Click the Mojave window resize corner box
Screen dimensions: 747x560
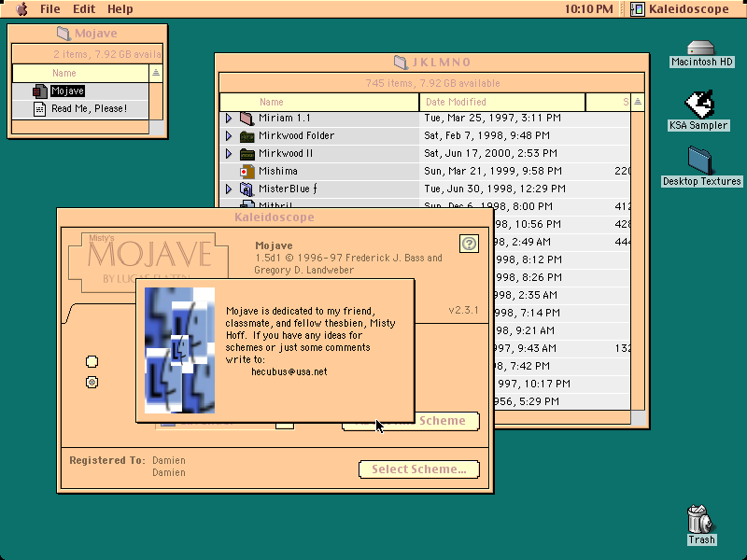(x=156, y=127)
